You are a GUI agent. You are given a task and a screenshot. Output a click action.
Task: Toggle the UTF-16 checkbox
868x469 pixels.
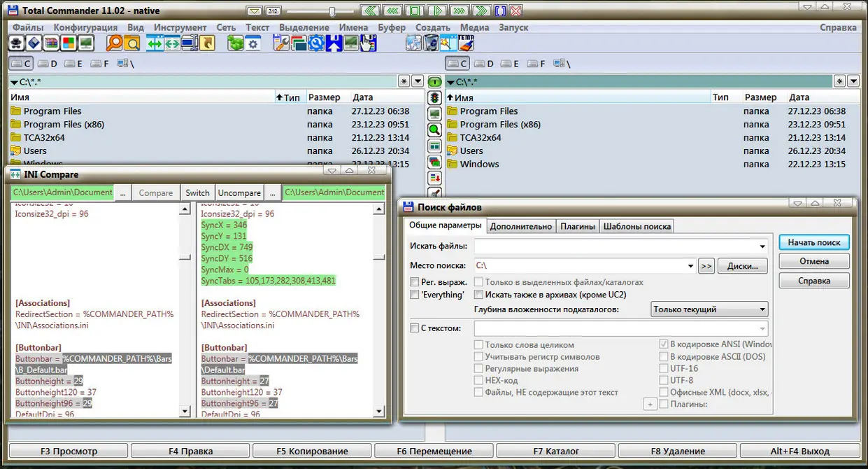(x=664, y=368)
